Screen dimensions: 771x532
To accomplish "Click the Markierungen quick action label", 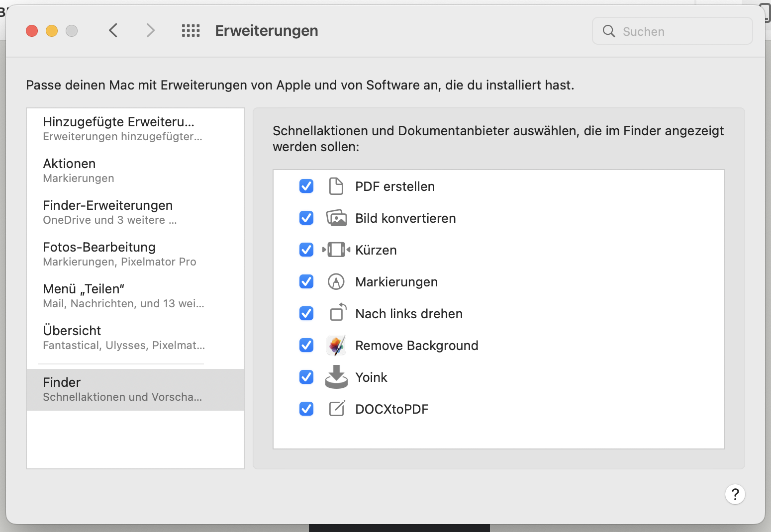I will click(396, 282).
